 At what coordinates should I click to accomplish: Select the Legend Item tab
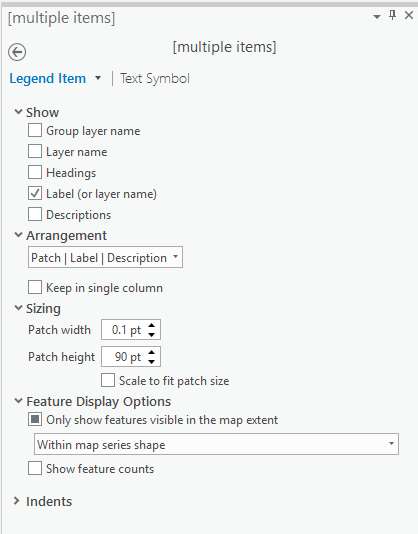47,79
